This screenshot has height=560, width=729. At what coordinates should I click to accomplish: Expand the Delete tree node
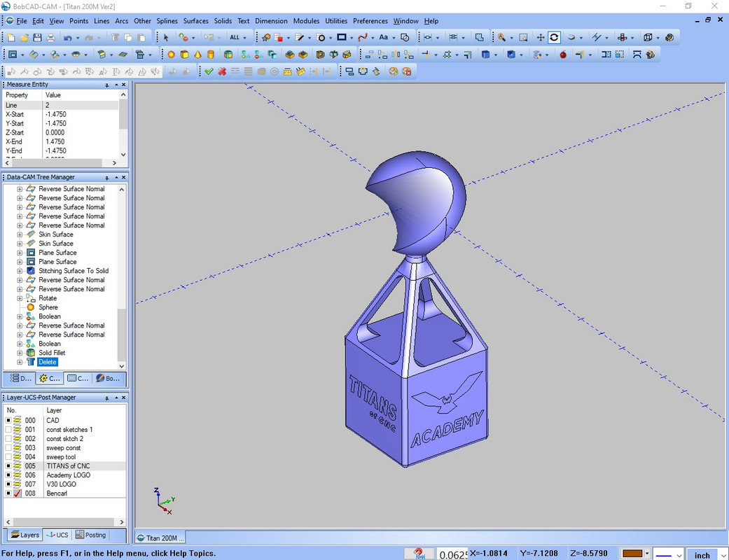tap(20, 362)
